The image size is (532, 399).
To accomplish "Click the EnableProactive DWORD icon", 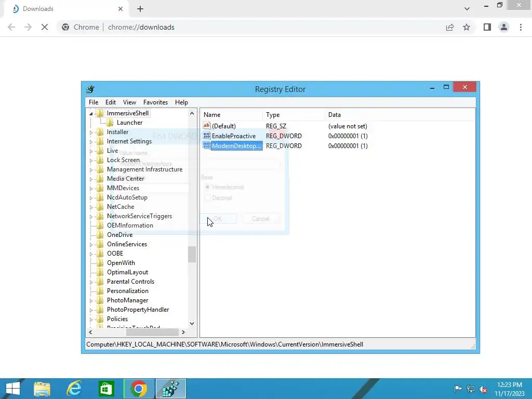I will click(x=207, y=136).
